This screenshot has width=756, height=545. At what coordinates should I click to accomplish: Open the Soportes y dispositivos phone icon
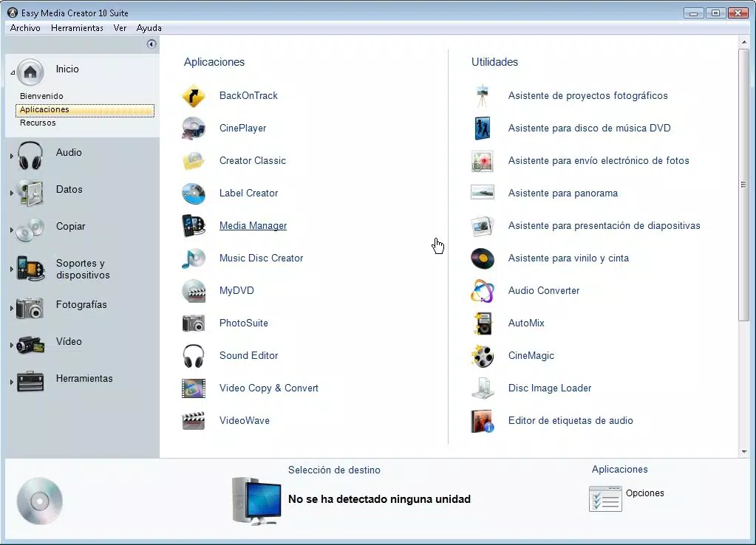pos(30,268)
